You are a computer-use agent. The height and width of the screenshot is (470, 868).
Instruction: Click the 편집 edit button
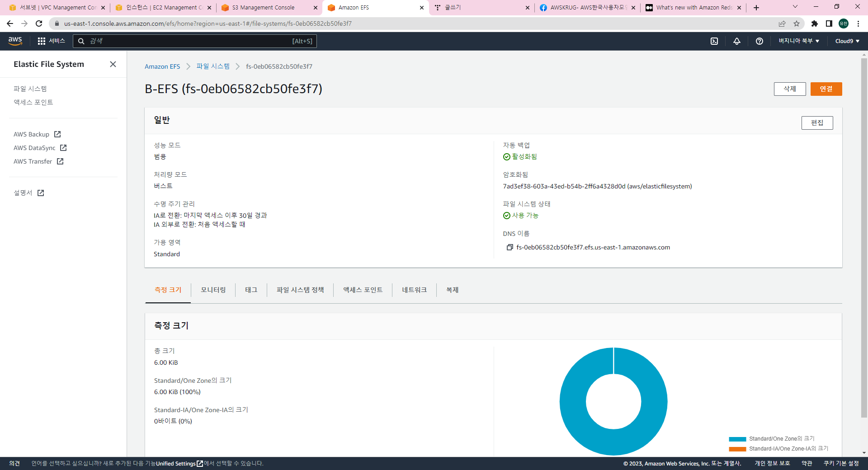tap(817, 123)
